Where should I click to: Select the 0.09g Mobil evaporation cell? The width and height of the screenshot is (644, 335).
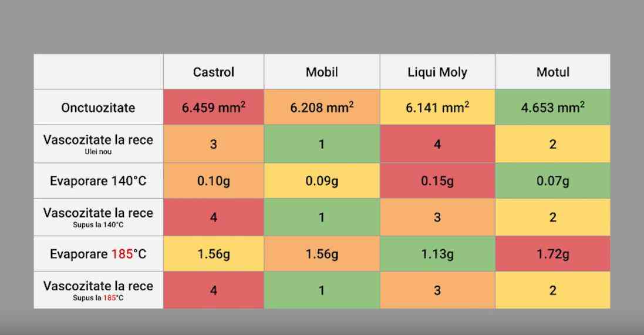322,181
